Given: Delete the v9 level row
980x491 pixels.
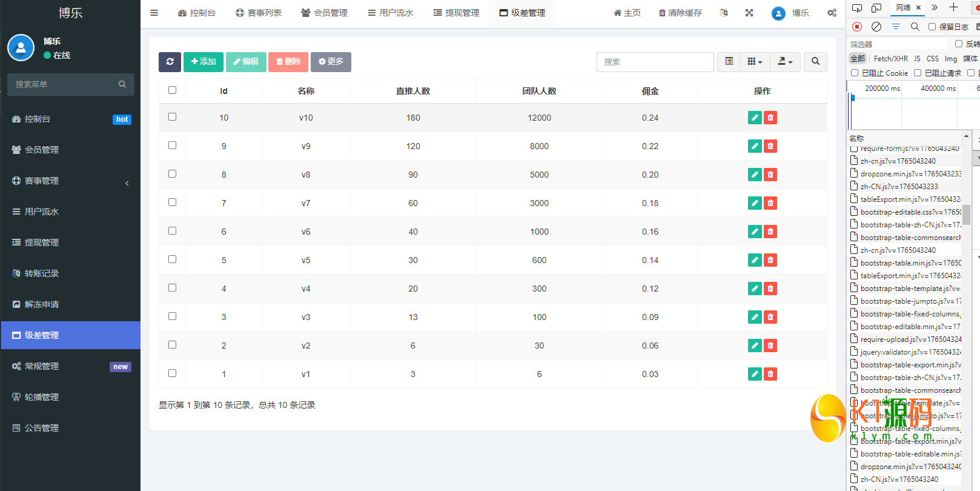Looking at the screenshot, I should click(770, 146).
